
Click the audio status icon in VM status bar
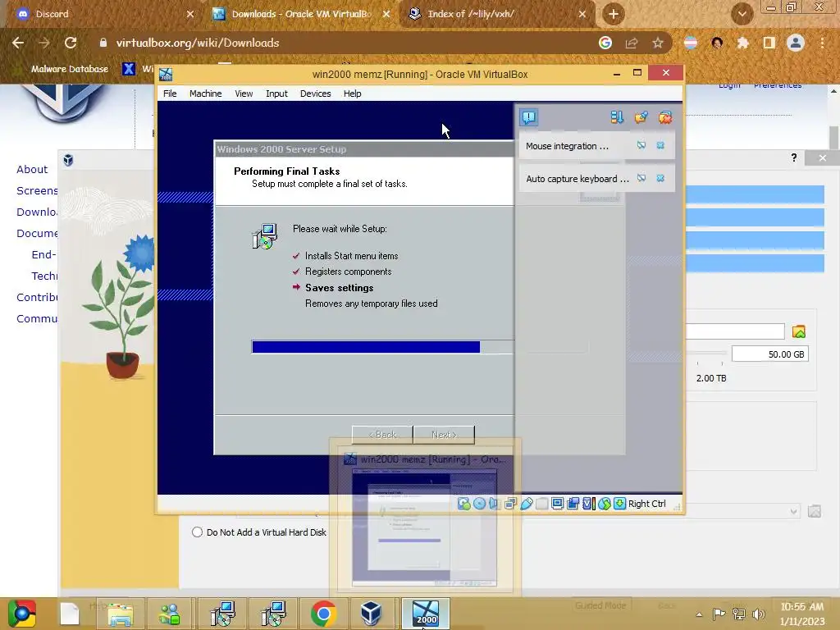[494, 504]
